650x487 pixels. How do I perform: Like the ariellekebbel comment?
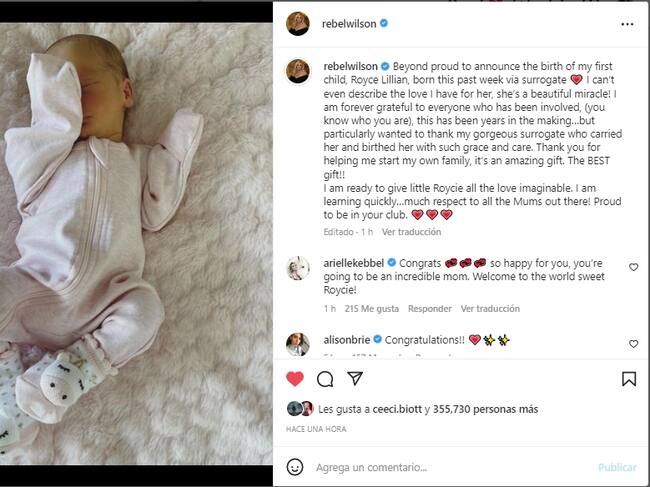[x=633, y=267]
